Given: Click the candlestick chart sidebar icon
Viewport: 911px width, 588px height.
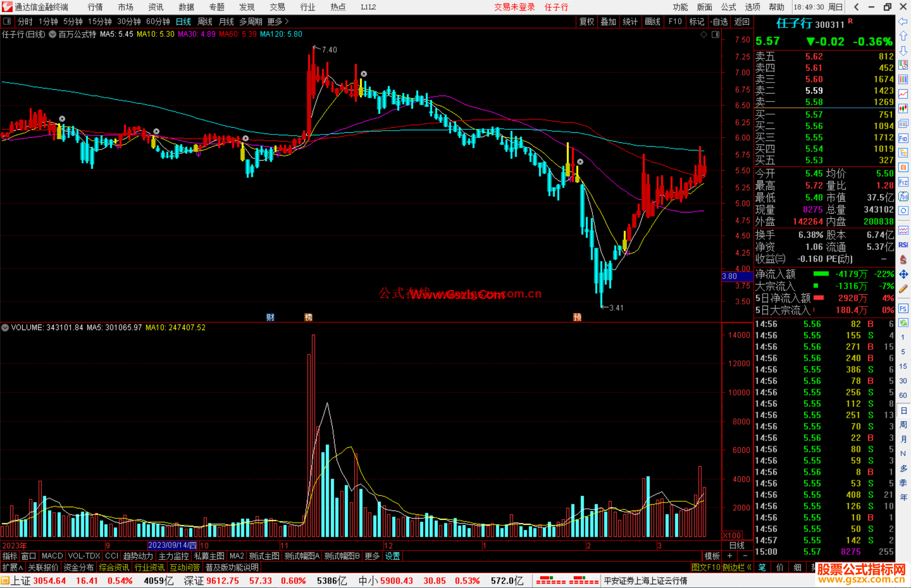Looking at the screenshot, I should click(x=903, y=109).
